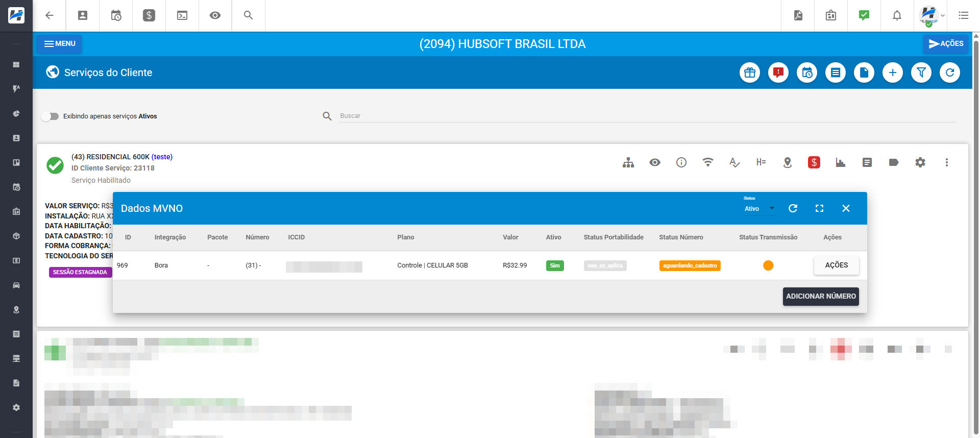Click the Controle | CELULAR 5GB plan cell
This screenshot has height=438, width=980.
click(x=432, y=265)
